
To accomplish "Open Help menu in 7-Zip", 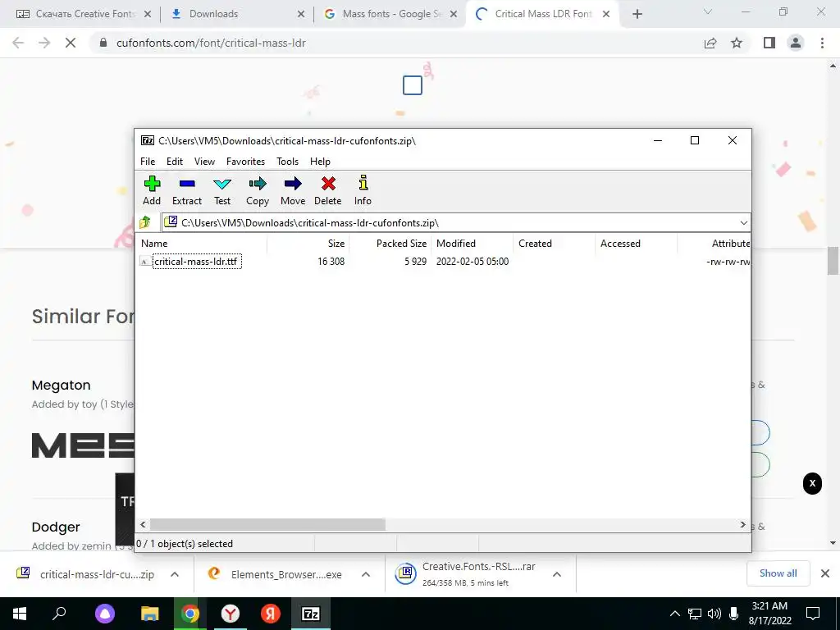I will click(x=321, y=162).
